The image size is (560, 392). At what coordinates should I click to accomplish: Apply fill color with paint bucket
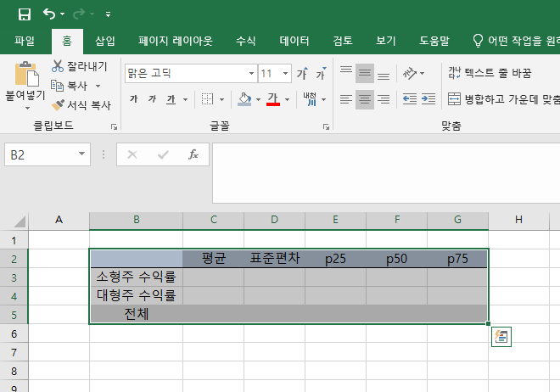click(x=244, y=99)
